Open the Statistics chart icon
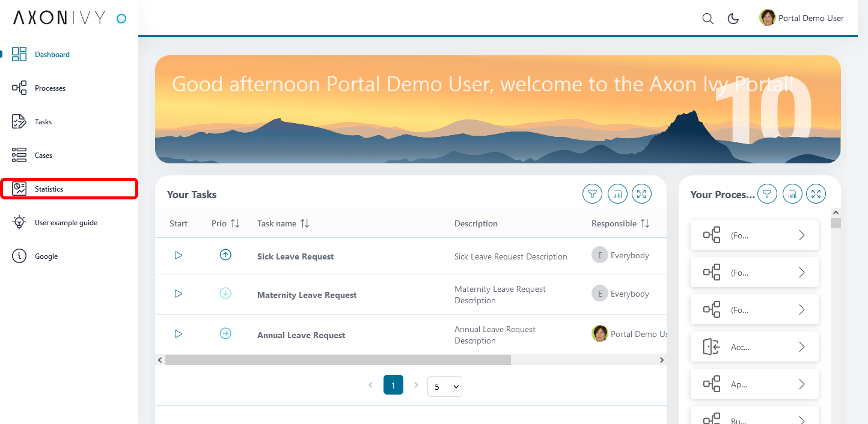The width and height of the screenshot is (868, 424). [x=19, y=189]
